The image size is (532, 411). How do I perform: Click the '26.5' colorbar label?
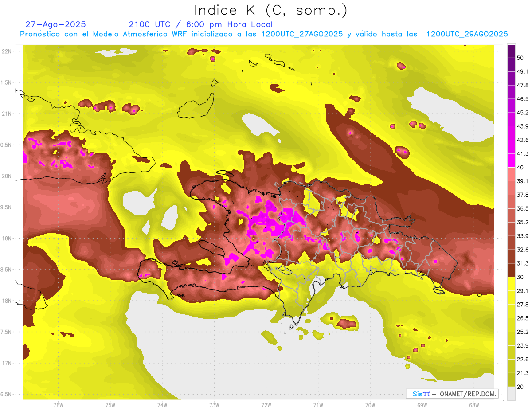point(522,318)
